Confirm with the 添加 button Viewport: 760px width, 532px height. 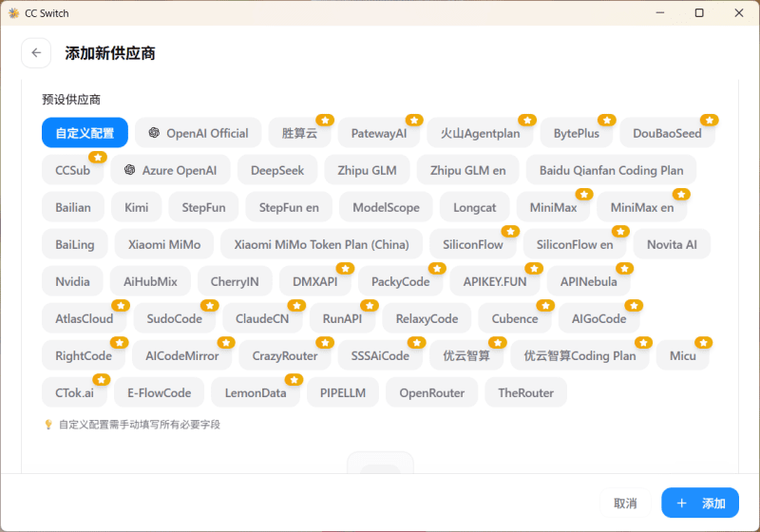coord(700,503)
